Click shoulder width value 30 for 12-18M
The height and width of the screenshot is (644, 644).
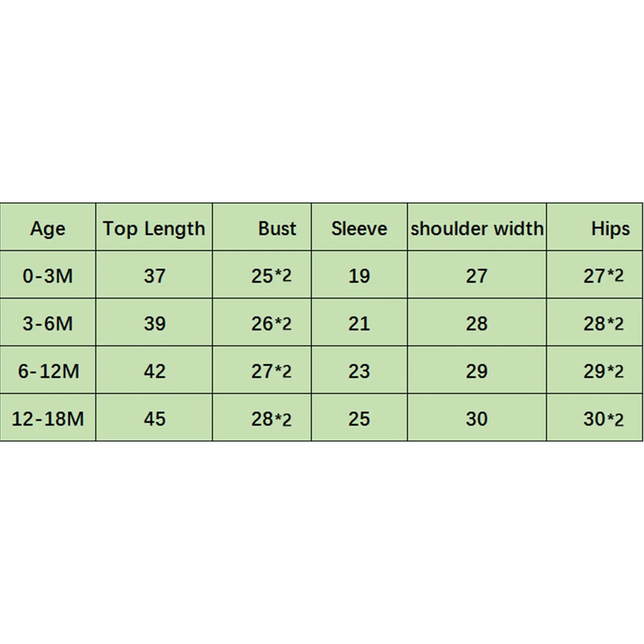[477, 419]
